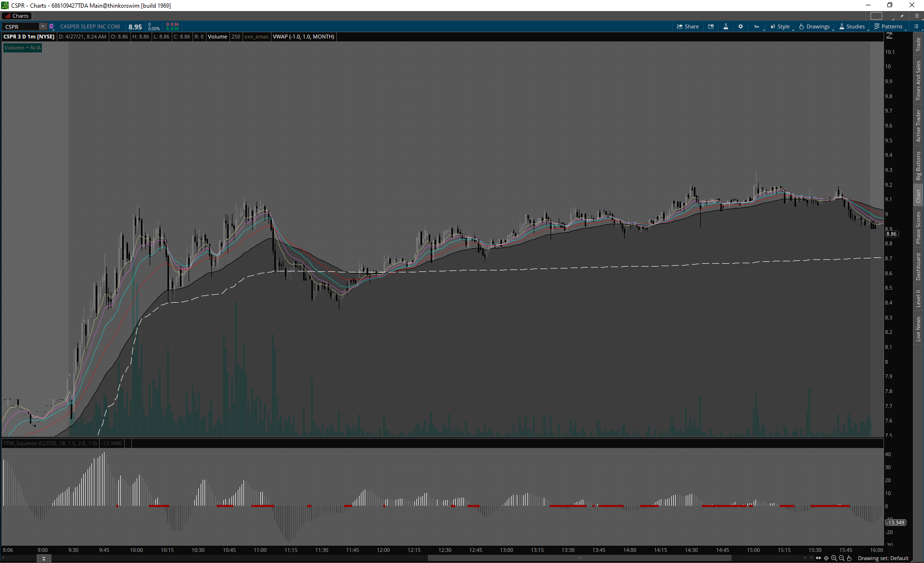Click the zoom in magnifier icon

[x=834, y=558]
